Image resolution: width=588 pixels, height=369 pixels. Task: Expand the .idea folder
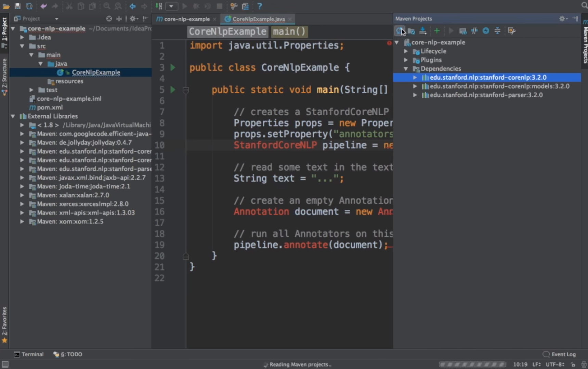pos(22,37)
